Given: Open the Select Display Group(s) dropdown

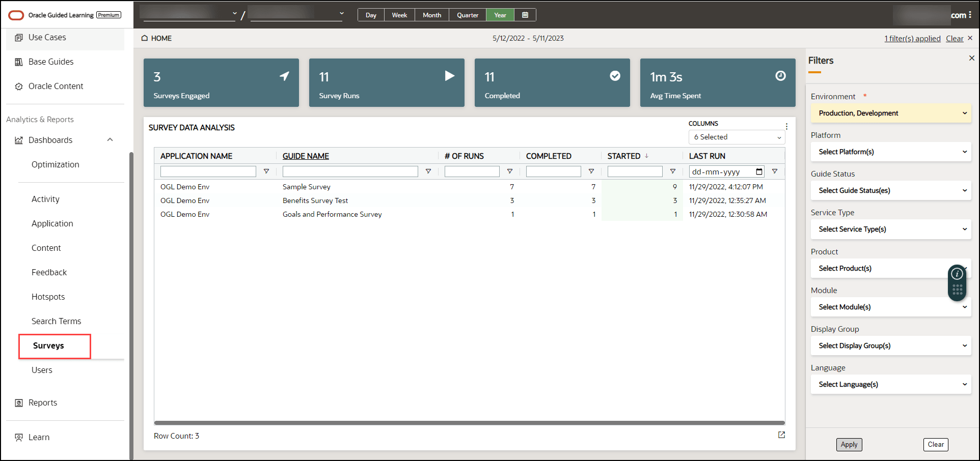Looking at the screenshot, I should 891,346.
